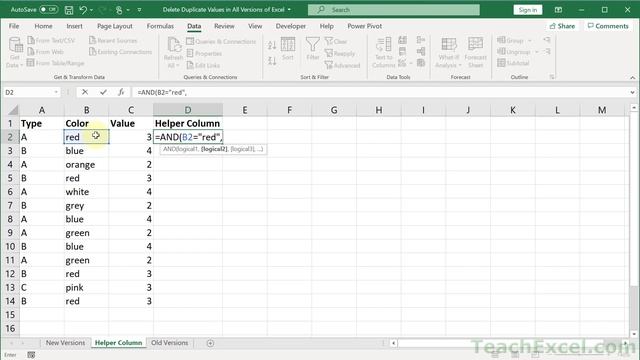Click From Table/Range command
Image resolution: width=640 pixels, height=360 pixels.
55,63
